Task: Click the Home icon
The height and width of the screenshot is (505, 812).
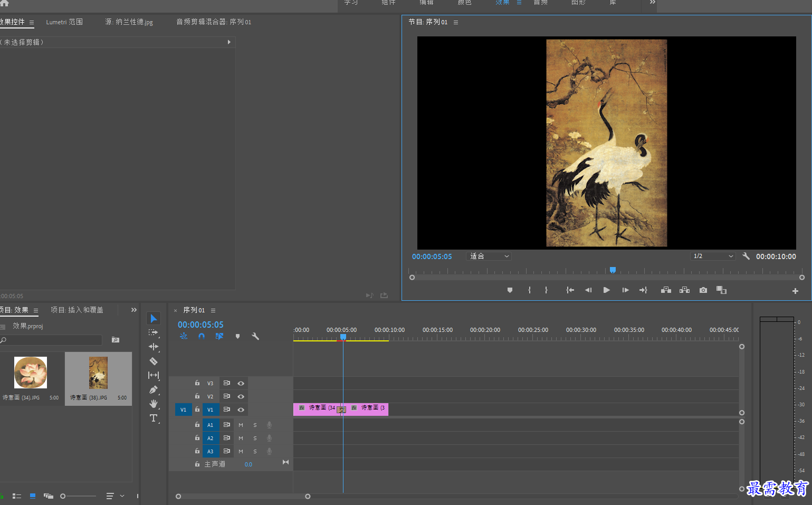Action: 4,3
